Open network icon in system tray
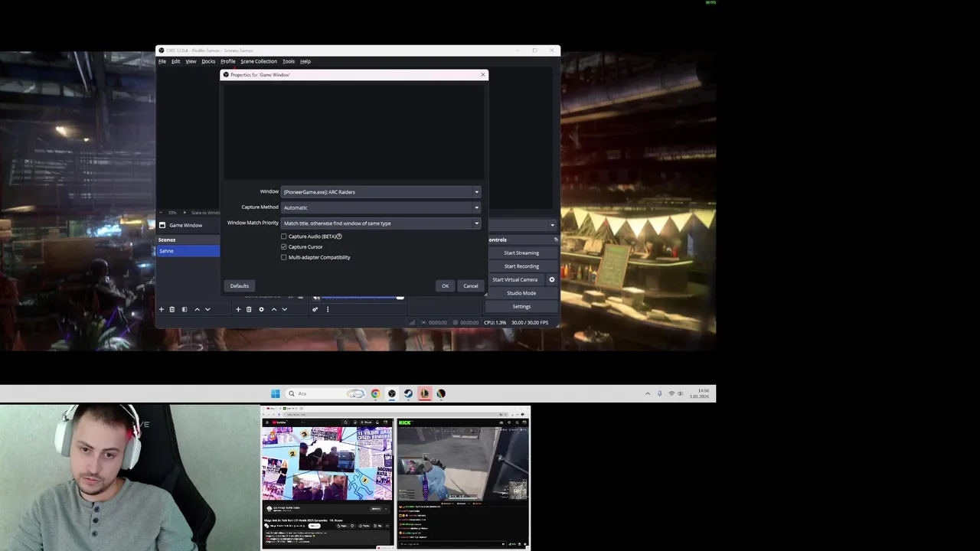The height and width of the screenshot is (551, 980). tap(671, 393)
